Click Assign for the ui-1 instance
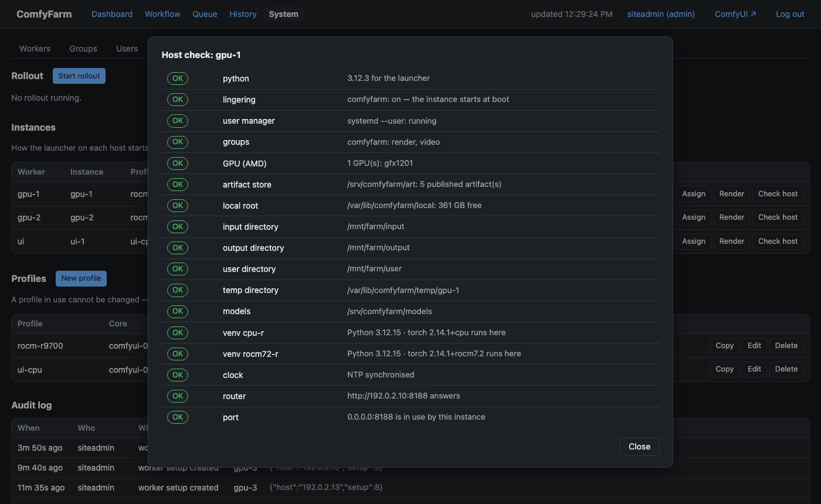Image resolution: width=821 pixels, height=504 pixels. click(x=694, y=241)
